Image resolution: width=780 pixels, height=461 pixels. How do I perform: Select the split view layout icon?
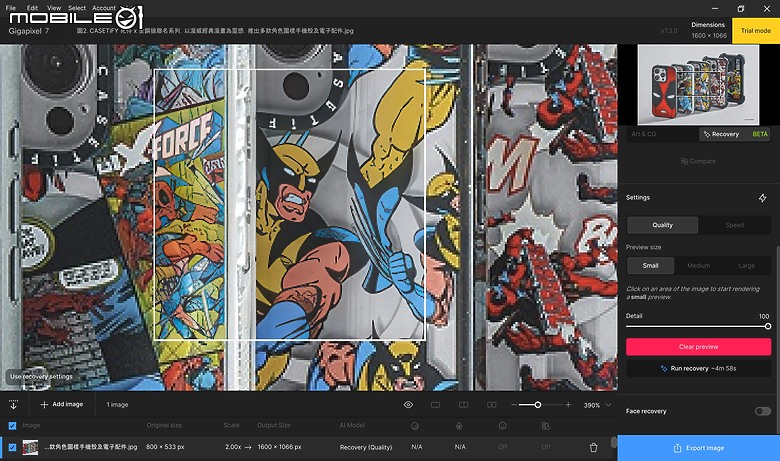tap(463, 405)
